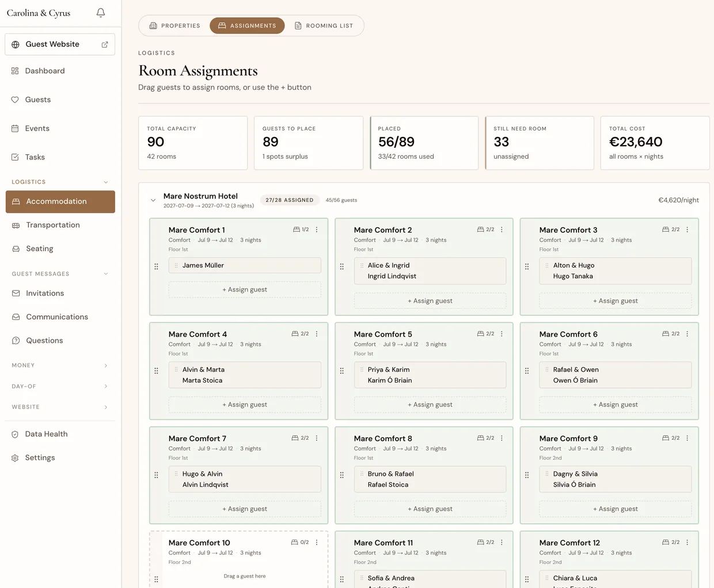Click the Events calendar icon
Viewport: 714px width, 588px height.
coord(15,128)
